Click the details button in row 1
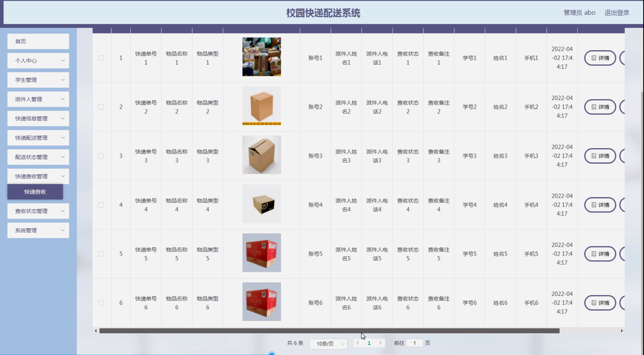Viewport: 644px width, 355px height. (x=600, y=58)
